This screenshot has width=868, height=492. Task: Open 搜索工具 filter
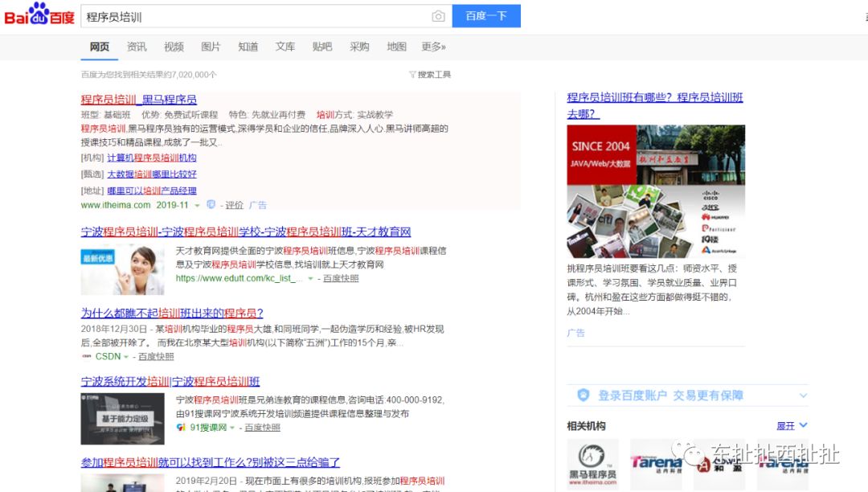430,75
